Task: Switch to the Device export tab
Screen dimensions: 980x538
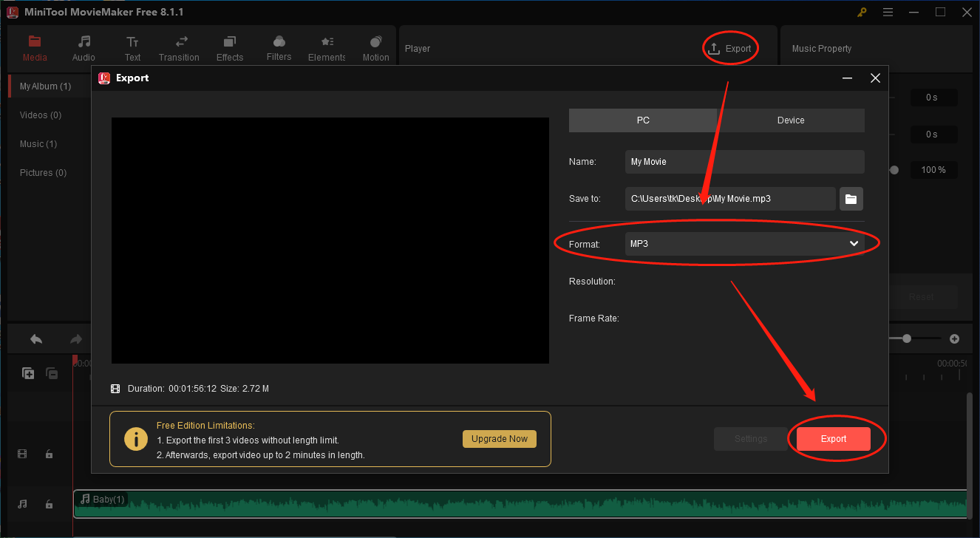Action: (x=791, y=120)
